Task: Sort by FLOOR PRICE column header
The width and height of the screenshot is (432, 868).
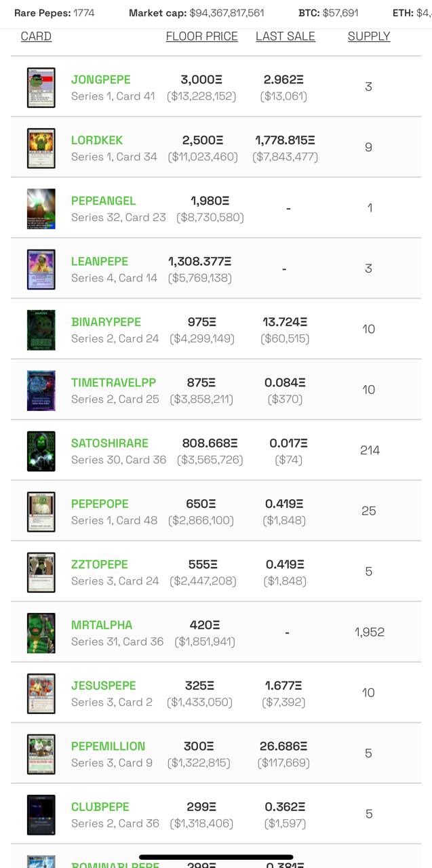Action: (x=202, y=36)
